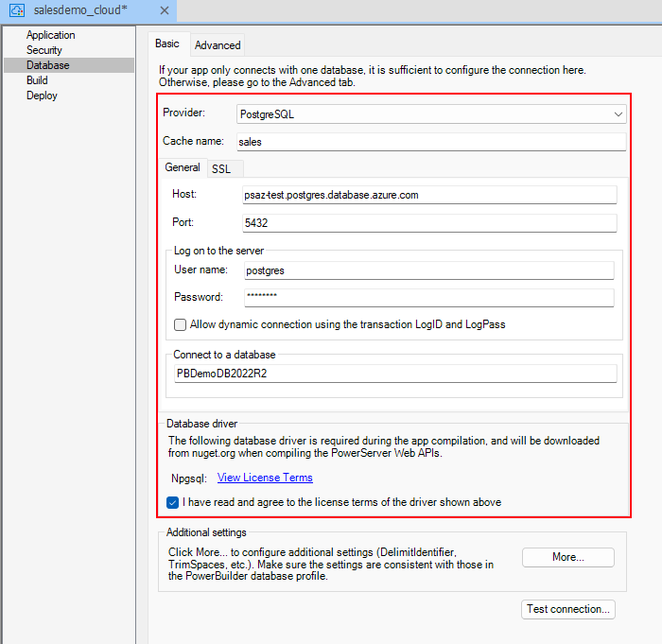Select the salesdemo_cloud* document tab
The width and height of the screenshot is (662, 644).
pos(88,10)
